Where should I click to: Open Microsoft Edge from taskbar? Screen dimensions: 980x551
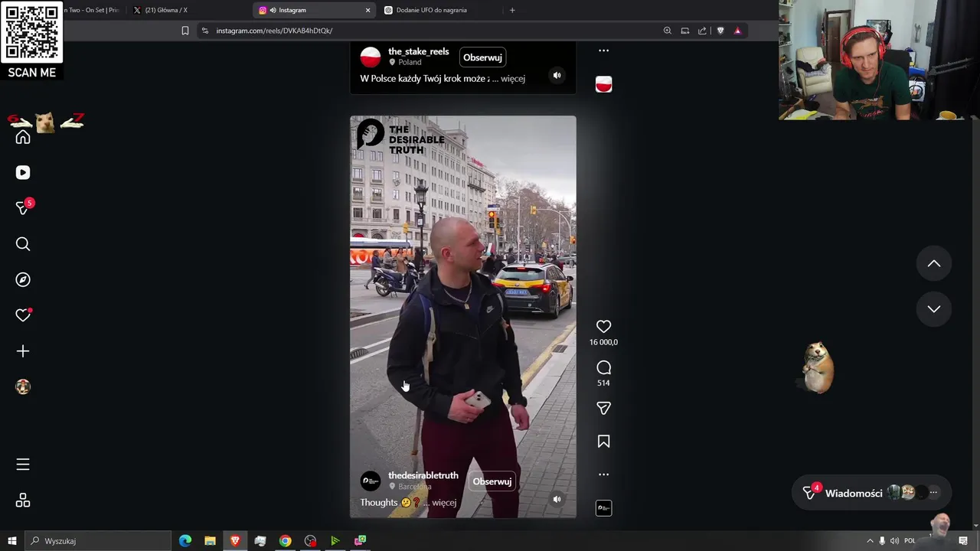tap(185, 541)
